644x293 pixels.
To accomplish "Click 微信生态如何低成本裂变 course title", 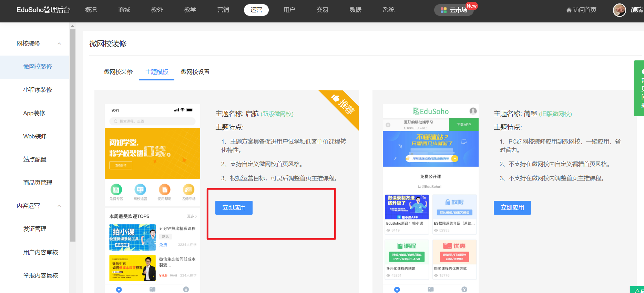I will pos(177,262).
